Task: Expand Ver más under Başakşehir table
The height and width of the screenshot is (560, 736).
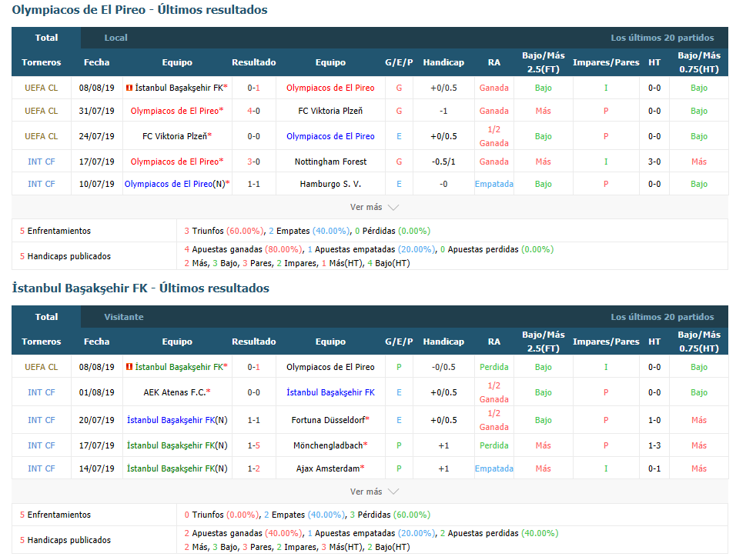Action: [x=374, y=492]
